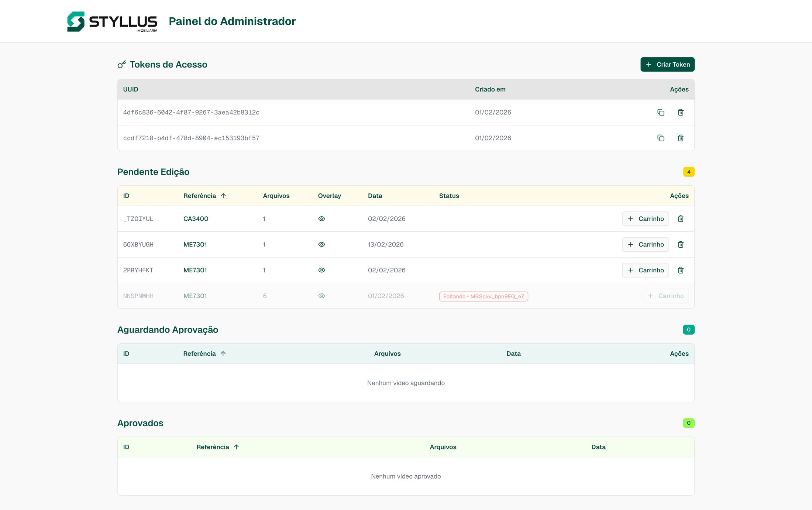Click the Styllus Imobiliária logo
This screenshot has height=510, width=812.
coord(112,21)
